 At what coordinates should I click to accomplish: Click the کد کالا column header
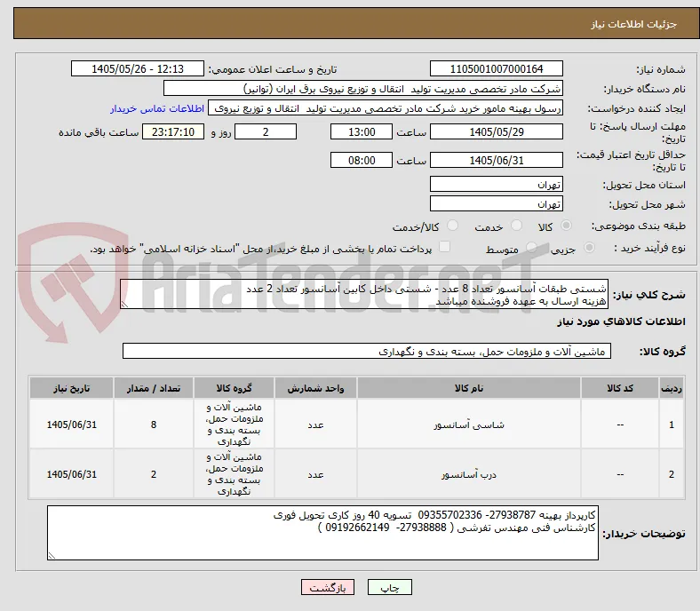click(620, 388)
